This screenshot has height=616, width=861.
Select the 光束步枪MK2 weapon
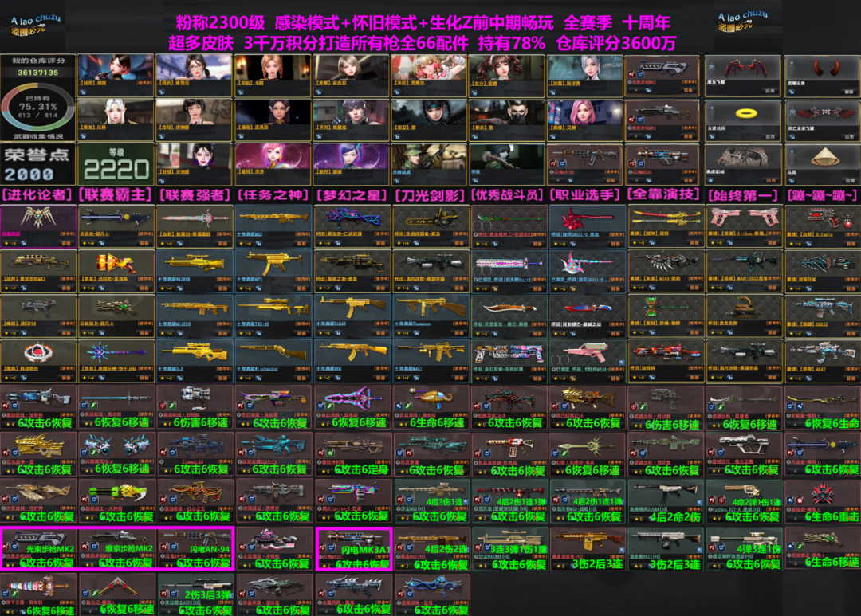(38, 548)
